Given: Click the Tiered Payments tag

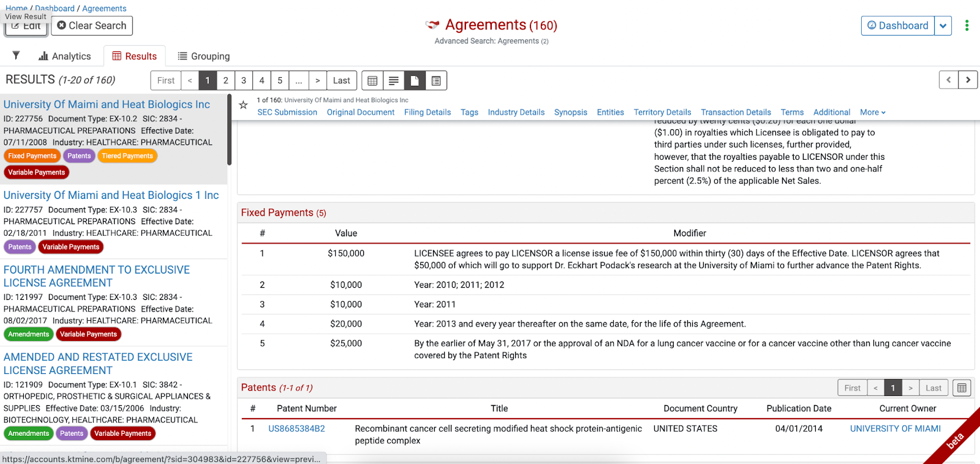Looking at the screenshot, I should (x=127, y=156).
